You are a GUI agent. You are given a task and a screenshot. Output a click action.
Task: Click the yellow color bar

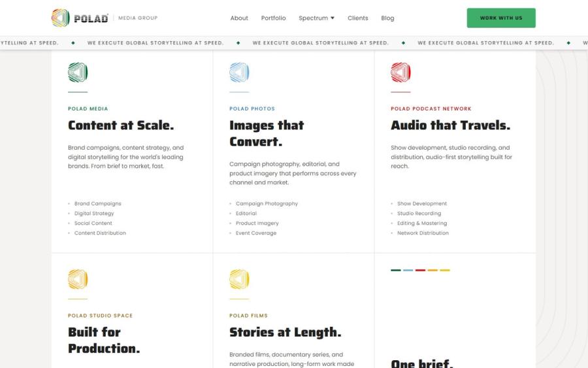(x=445, y=270)
